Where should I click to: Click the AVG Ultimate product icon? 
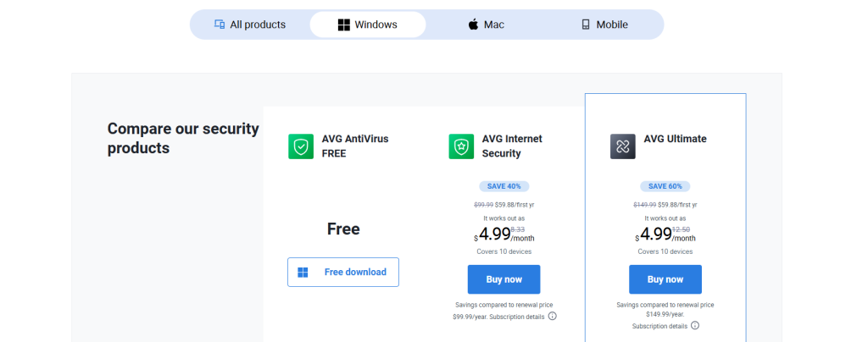pos(623,146)
